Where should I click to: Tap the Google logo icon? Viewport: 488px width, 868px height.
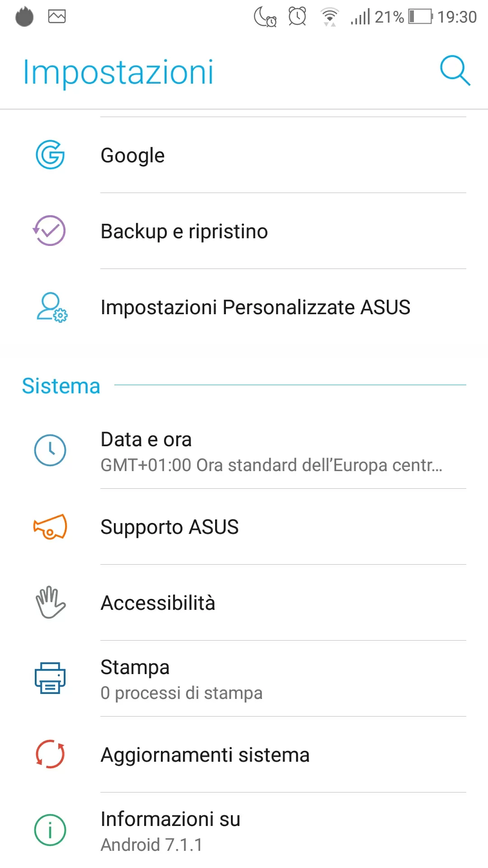(x=50, y=155)
